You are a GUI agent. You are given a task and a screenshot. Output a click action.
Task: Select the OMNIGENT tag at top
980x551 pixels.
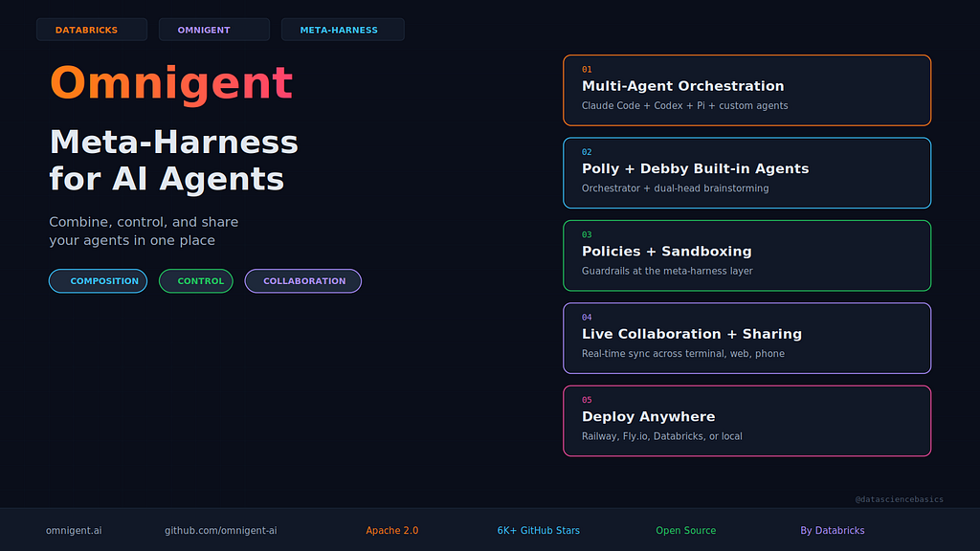tap(214, 30)
